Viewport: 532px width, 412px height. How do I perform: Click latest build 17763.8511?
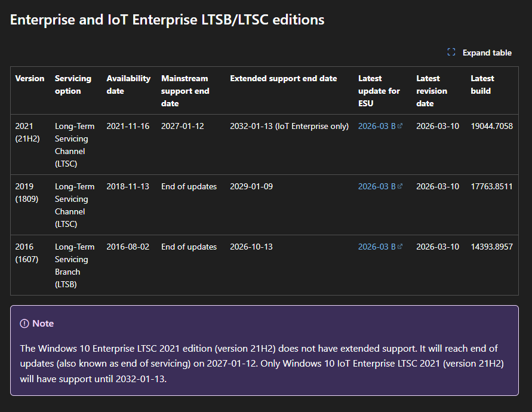click(491, 187)
